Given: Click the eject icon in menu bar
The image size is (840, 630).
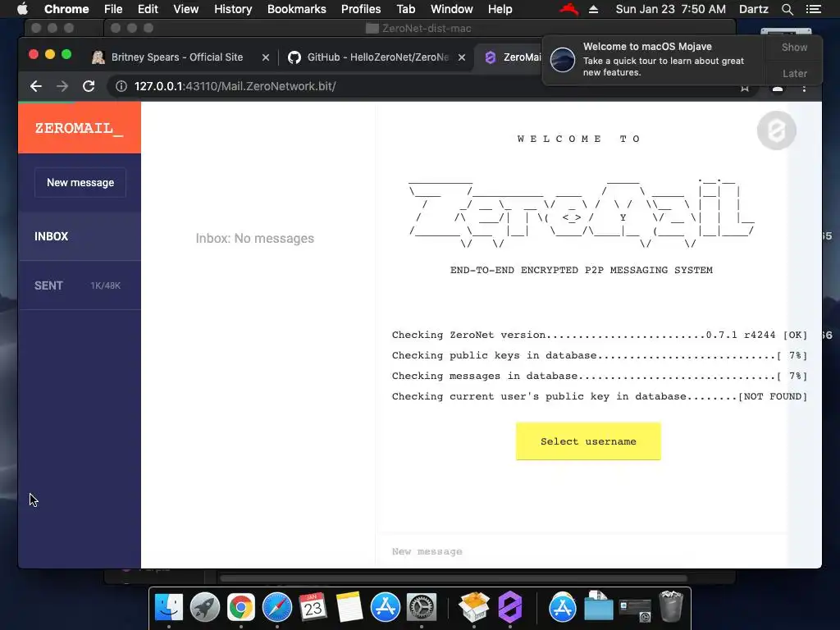Looking at the screenshot, I should click(593, 9).
